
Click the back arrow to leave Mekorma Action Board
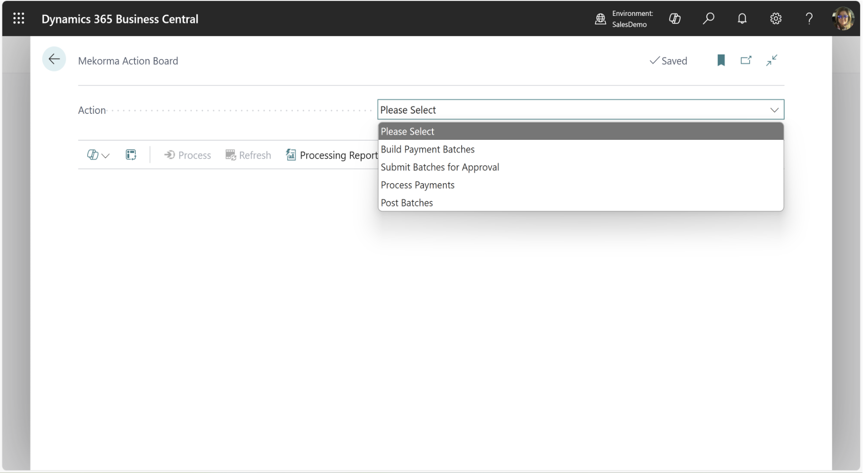54,59
